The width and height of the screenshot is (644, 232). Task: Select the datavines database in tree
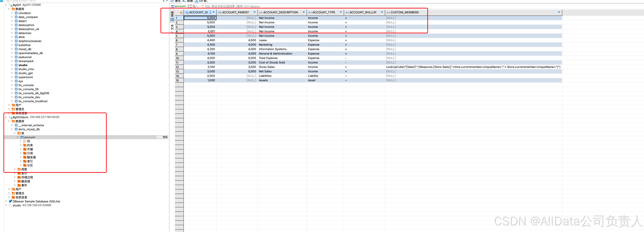tap(25, 33)
